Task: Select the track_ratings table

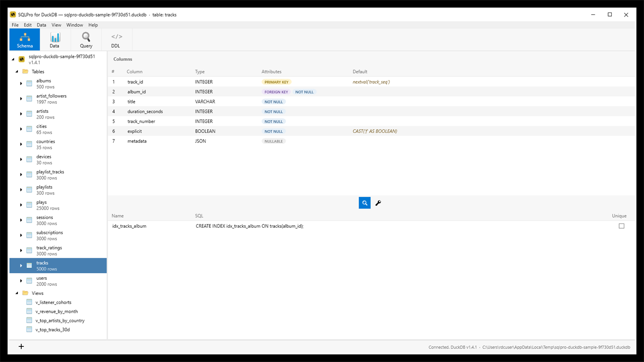Action: 58,251
